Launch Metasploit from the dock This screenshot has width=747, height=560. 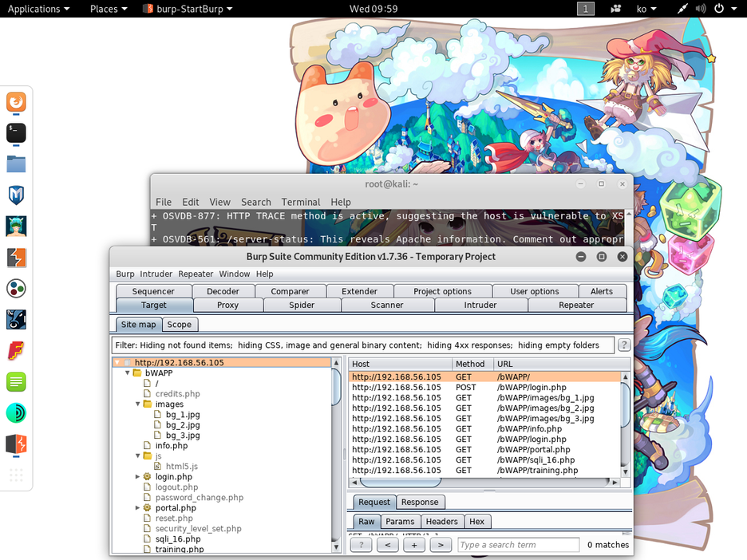pos(16,195)
